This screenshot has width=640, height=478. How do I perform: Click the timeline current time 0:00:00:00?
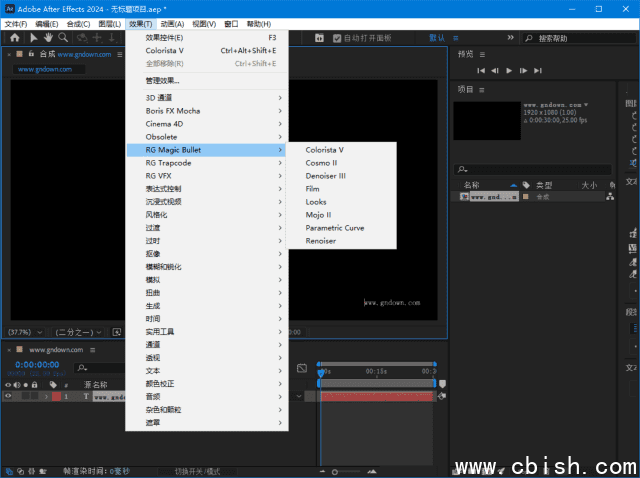pyautogui.click(x=40, y=365)
